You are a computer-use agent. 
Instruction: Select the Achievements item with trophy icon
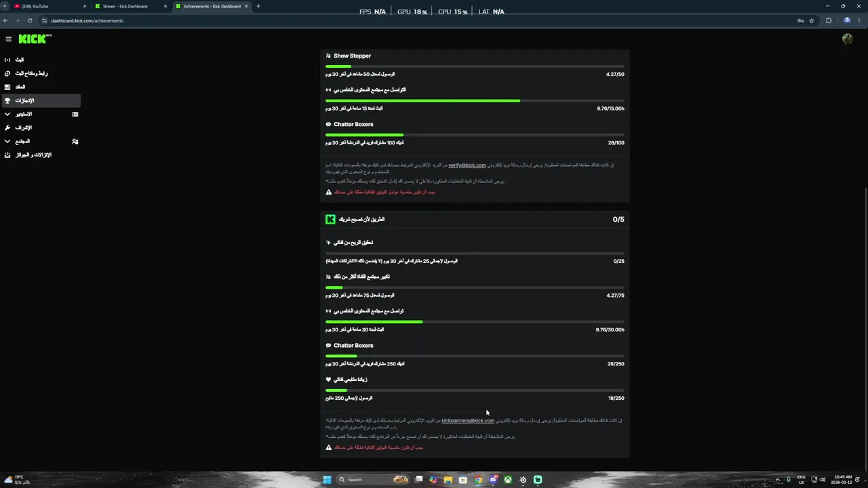[x=41, y=100]
